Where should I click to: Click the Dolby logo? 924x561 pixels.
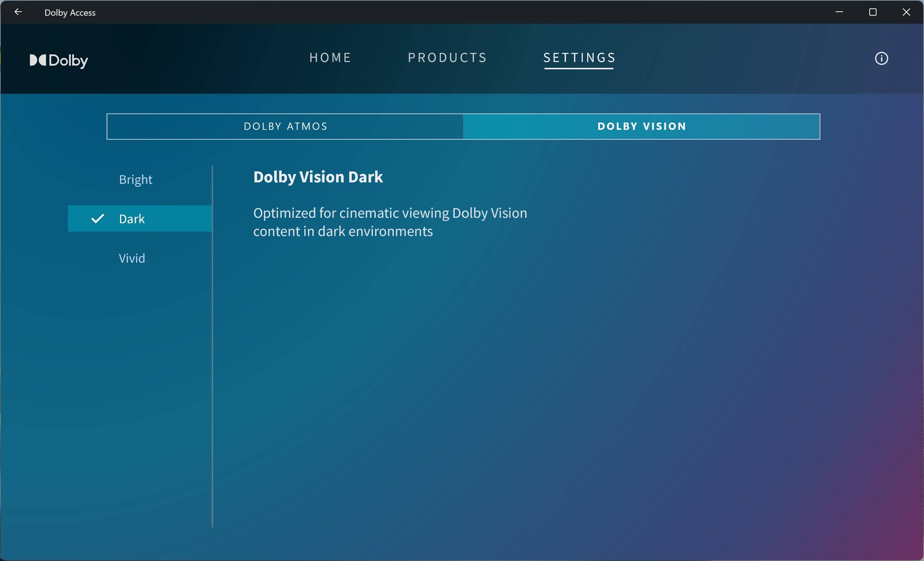[x=59, y=60]
